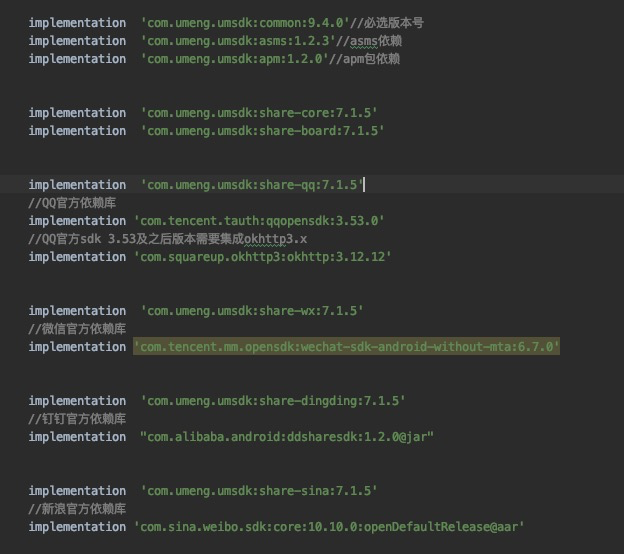Click the share-dingding:7.1.5 dependency string

point(273,401)
